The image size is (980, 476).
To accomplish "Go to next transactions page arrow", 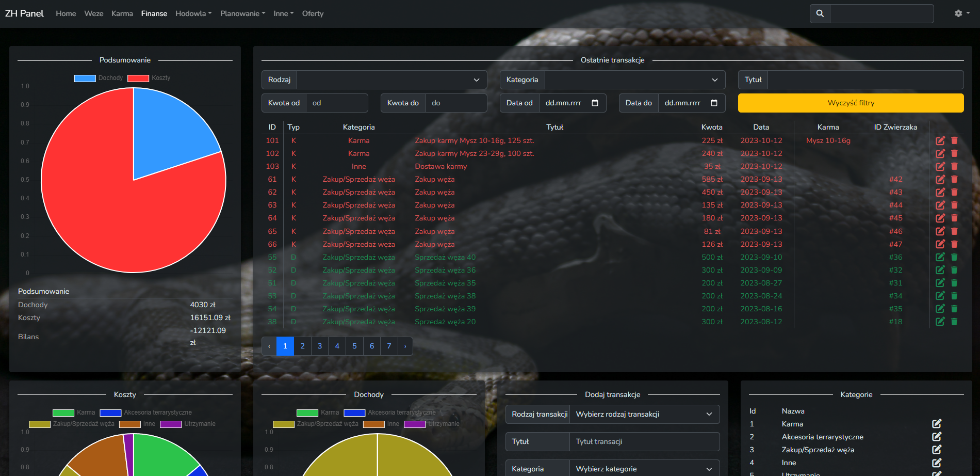I will pyautogui.click(x=405, y=346).
